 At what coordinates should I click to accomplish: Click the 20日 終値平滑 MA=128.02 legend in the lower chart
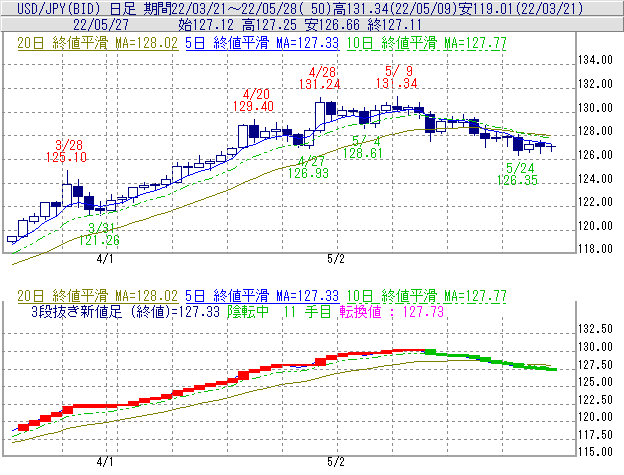point(98,296)
